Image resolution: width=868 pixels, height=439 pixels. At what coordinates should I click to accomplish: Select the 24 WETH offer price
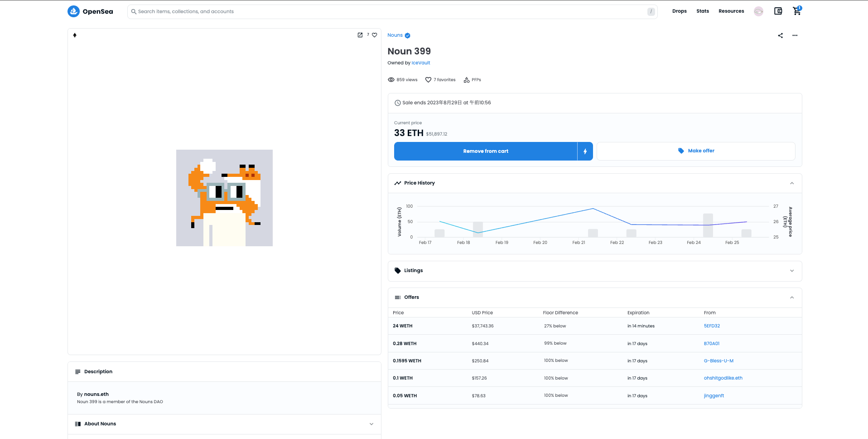[403, 326]
